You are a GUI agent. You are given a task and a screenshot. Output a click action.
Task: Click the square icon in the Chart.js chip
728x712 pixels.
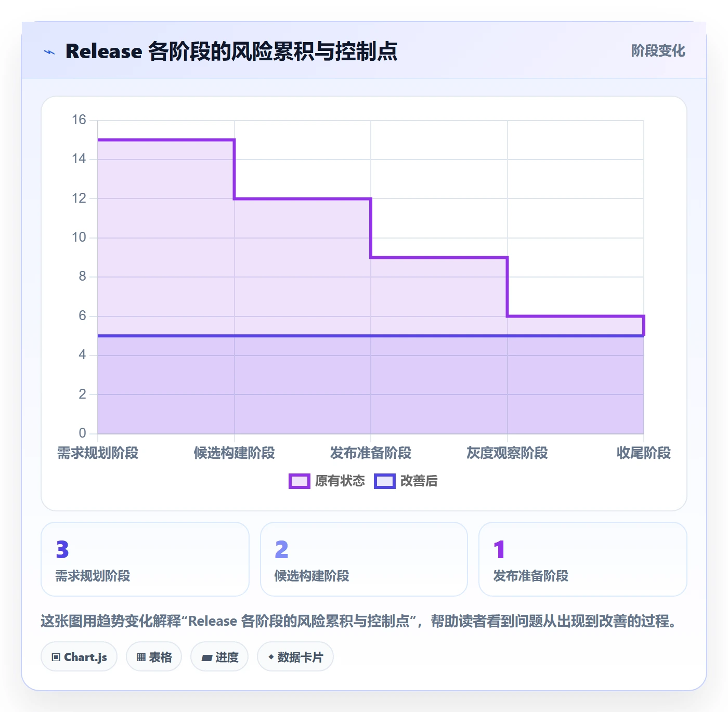(x=56, y=657)
